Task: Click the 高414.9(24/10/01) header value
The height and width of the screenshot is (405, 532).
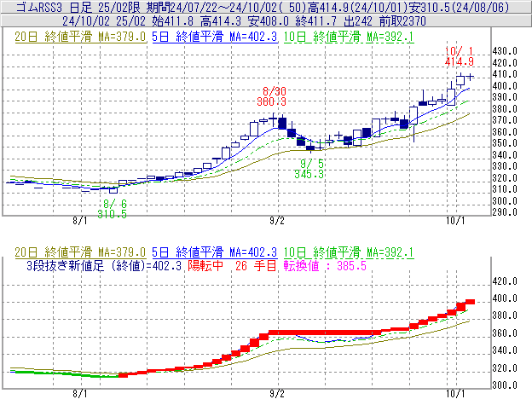Action: click(360, 7)
